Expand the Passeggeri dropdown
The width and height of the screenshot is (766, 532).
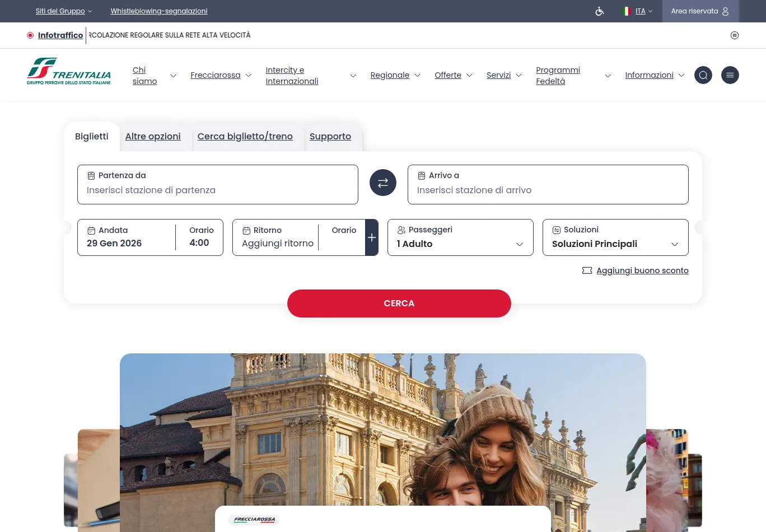[x=460, y=237]
